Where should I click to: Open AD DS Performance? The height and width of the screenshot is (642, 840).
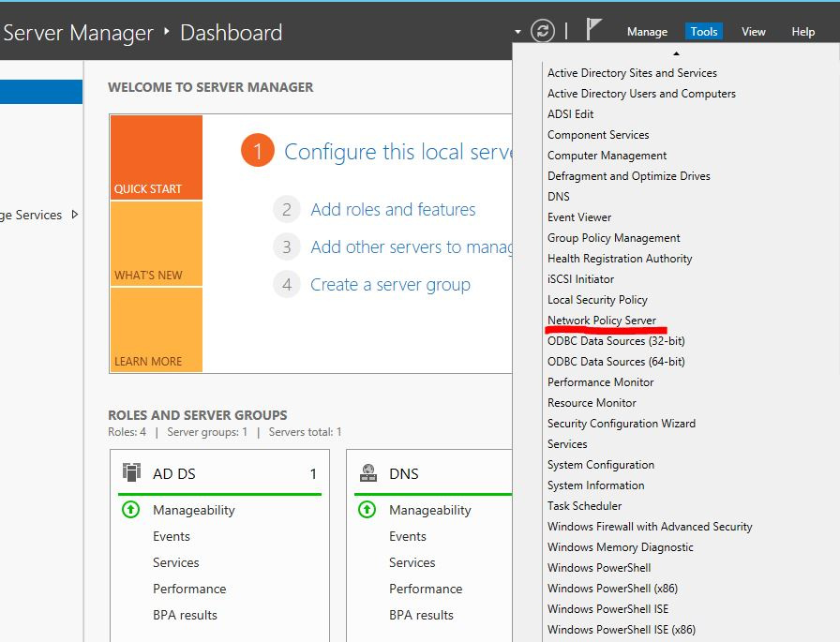point(189,589)
